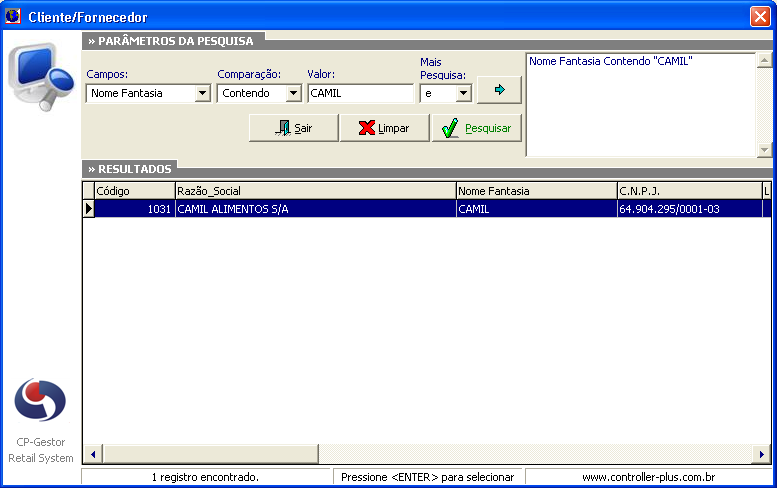This screenshot has width=777, height=488.
Task: Select cell with code 1031
Action: (x=135, y=209)
